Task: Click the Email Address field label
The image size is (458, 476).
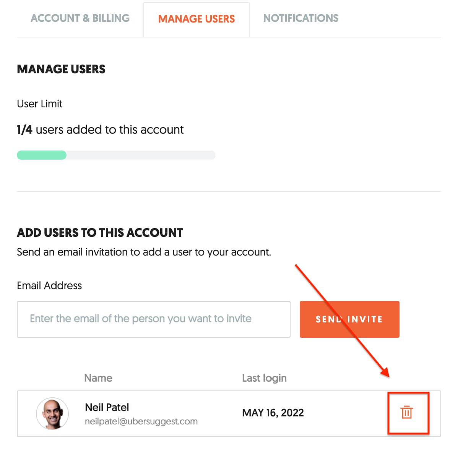Action: click(49, 285)
